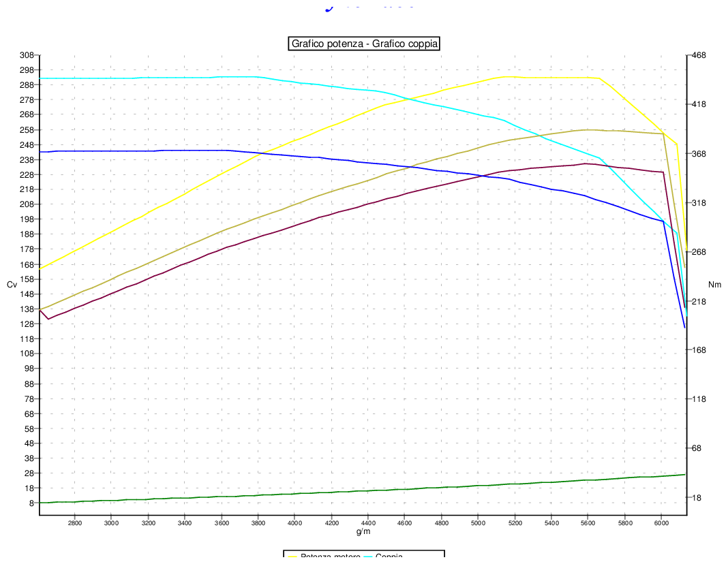Viewport: 728px width, 564px height.
Task: Click the 5600 tick on the rpm axis
Action: click(x=588, y=523)
